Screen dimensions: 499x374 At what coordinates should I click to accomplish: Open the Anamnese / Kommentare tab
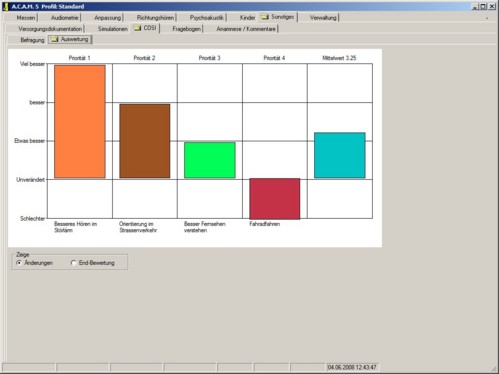[x=246, y=29]
